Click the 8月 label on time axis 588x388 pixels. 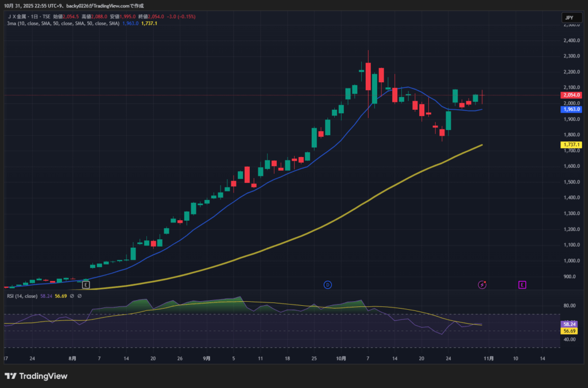[x=72, y=358]
